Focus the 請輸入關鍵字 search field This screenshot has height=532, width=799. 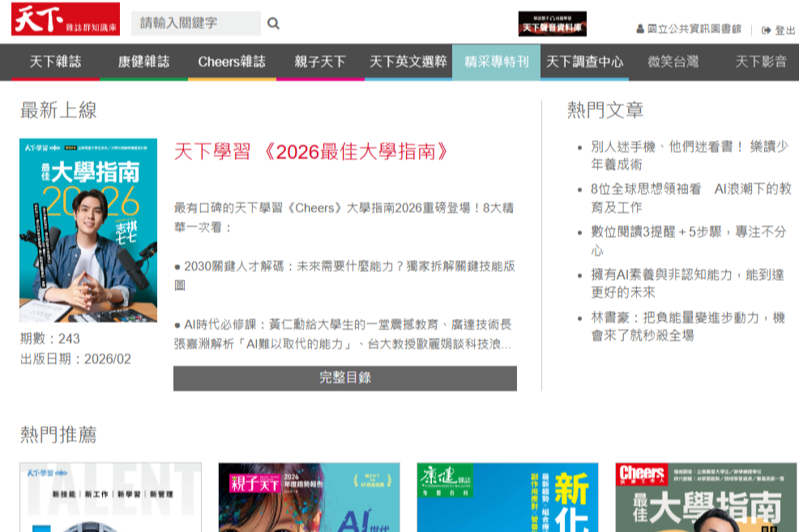(x=195, y=23)
